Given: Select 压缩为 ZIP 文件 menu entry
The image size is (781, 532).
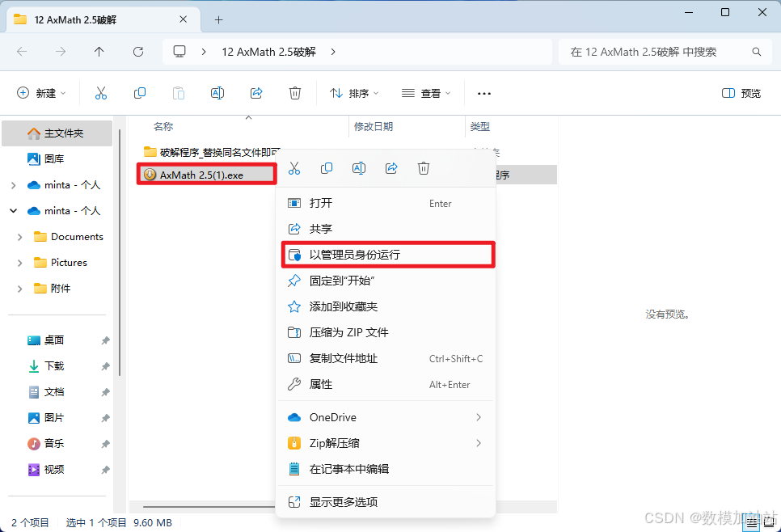Looking at the screenshot, I should (x=386, y=333).
